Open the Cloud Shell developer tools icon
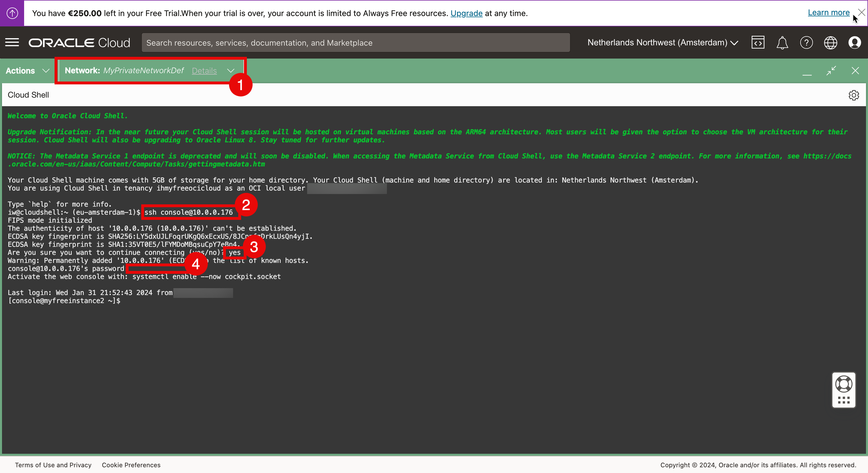Viewport: 868px width, 473px height. [x=758, y=42]
